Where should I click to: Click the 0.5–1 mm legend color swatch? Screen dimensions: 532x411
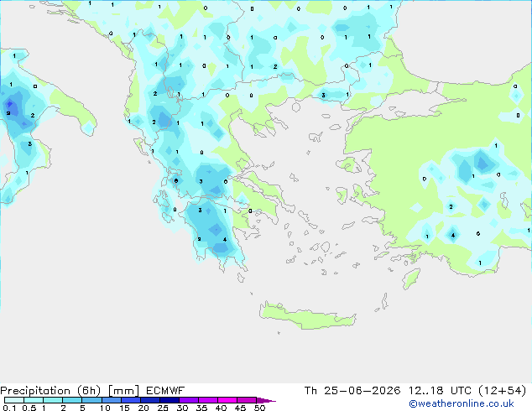(34, 400)
